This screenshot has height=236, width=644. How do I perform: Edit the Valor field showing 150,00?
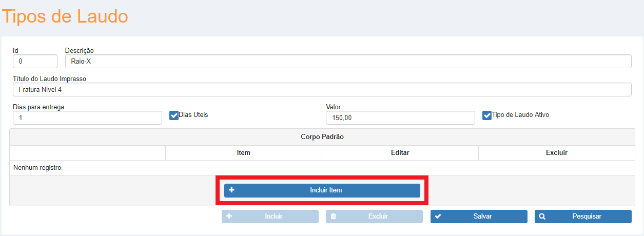click(400, 118)
